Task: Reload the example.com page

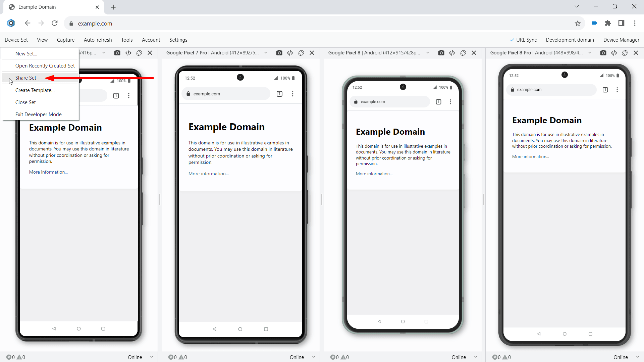Action: [x=55, y=23]
